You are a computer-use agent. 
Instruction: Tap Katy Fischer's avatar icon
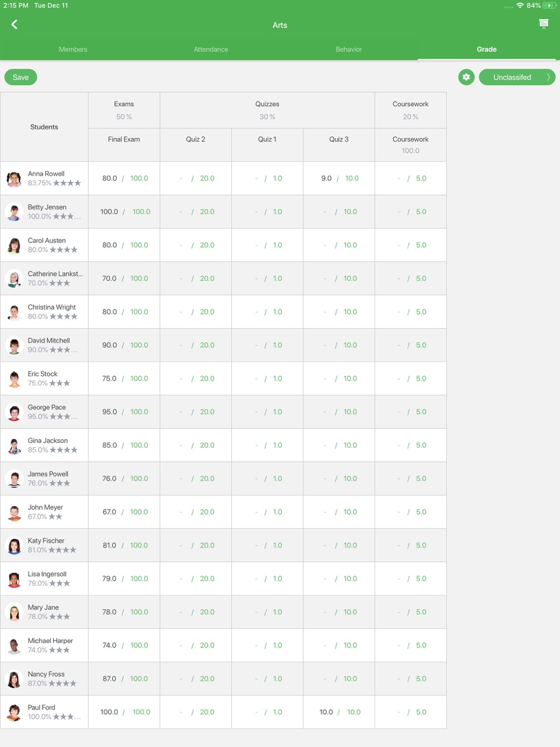pyautogui.click(x=14, y=545)
